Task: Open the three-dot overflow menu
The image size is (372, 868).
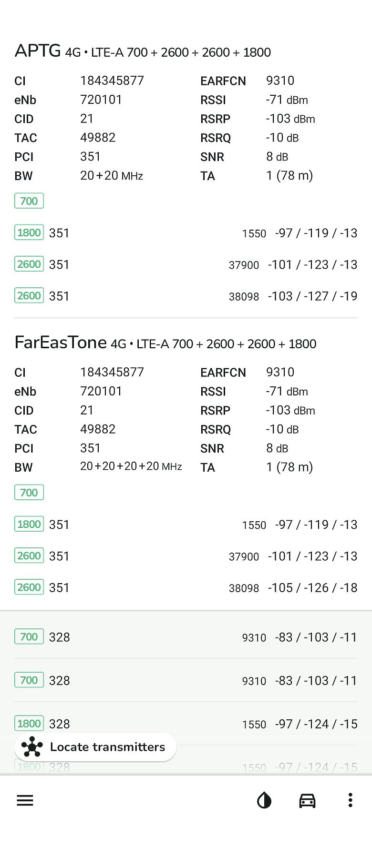Action: pos(350,800)
